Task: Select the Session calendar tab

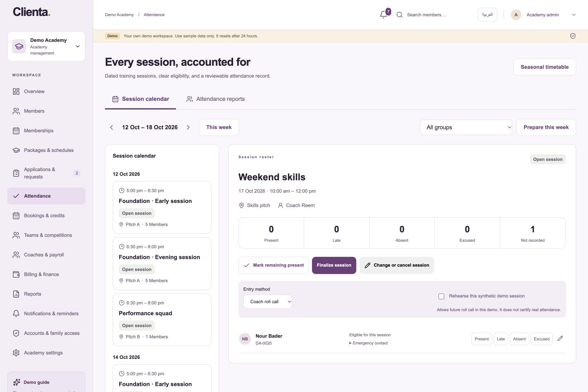Action: 140,99
